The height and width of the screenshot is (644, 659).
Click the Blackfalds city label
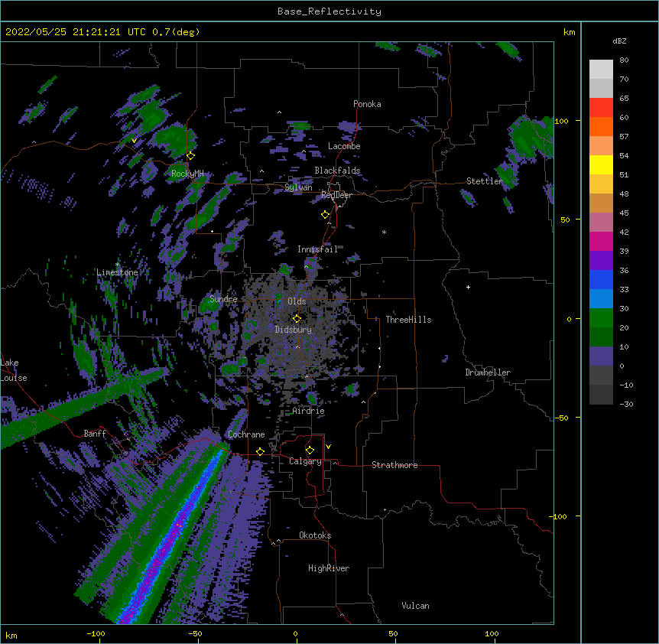[337, 171]
